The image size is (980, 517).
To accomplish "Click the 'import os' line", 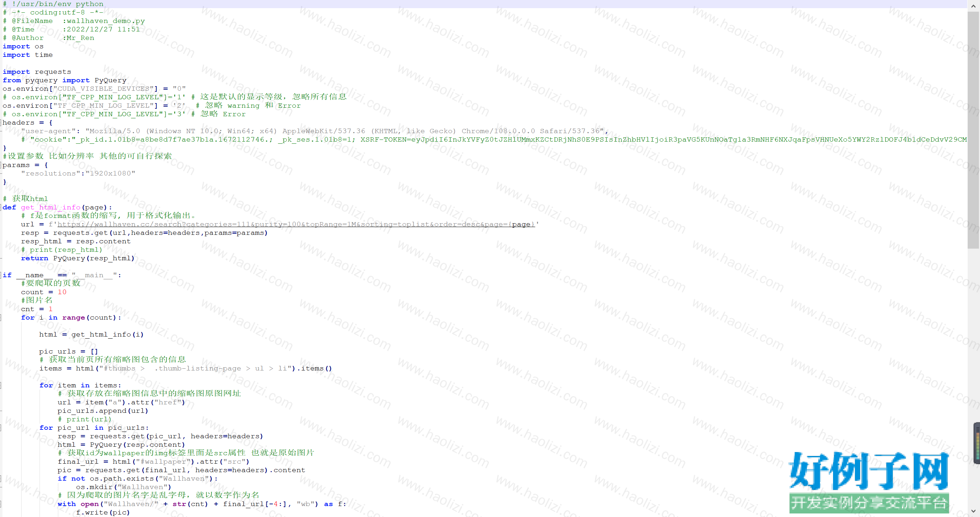I will tap(23, 46).
